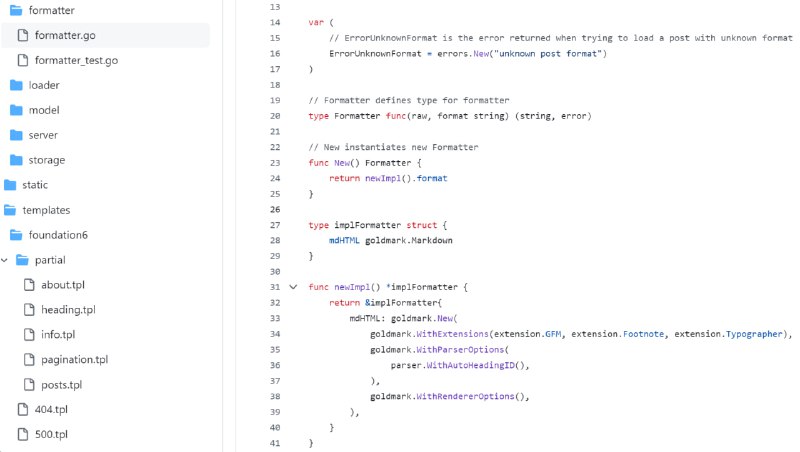Click 'Typographer' extension on line 34

coord(754,334)
